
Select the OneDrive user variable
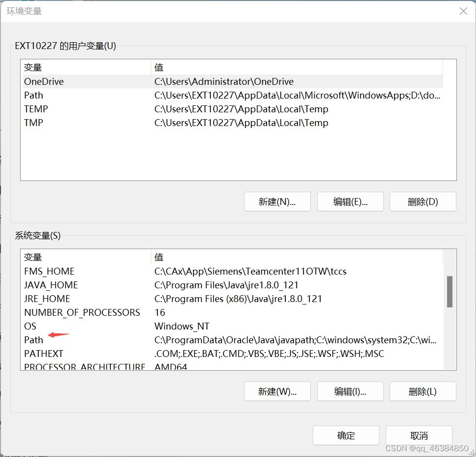[x=233, y=81]
